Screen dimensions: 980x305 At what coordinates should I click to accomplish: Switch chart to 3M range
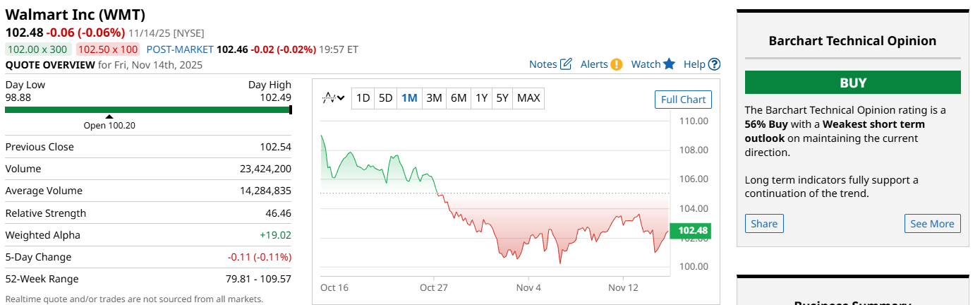(434, 98)
